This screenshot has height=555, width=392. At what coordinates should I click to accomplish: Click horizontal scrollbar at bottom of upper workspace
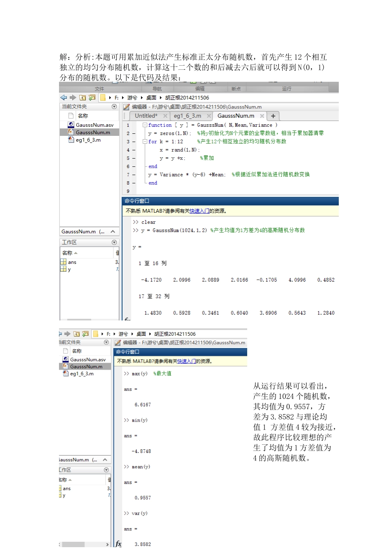coord(79,319)
